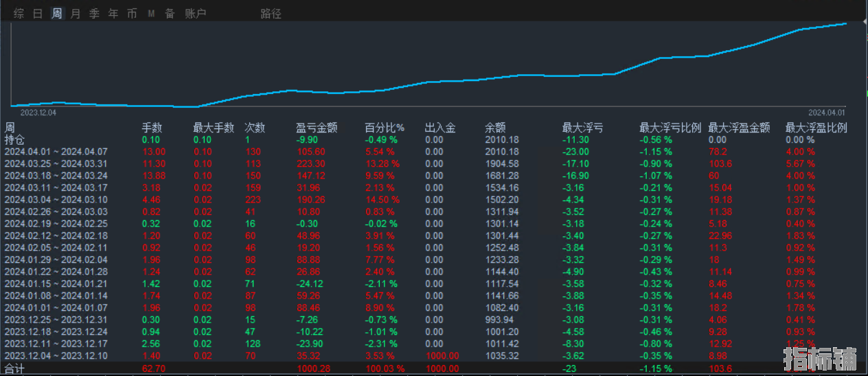Switch to the 日 daily tab
Viewport: 868px width, 376px height.
tap(38, 13)
